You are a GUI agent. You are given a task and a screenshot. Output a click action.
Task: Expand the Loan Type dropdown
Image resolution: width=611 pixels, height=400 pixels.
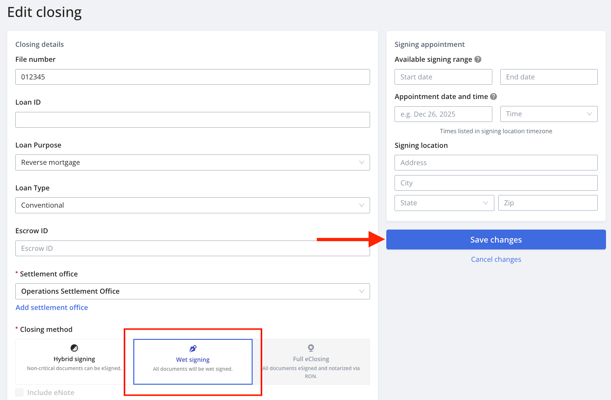pos(192,205)
